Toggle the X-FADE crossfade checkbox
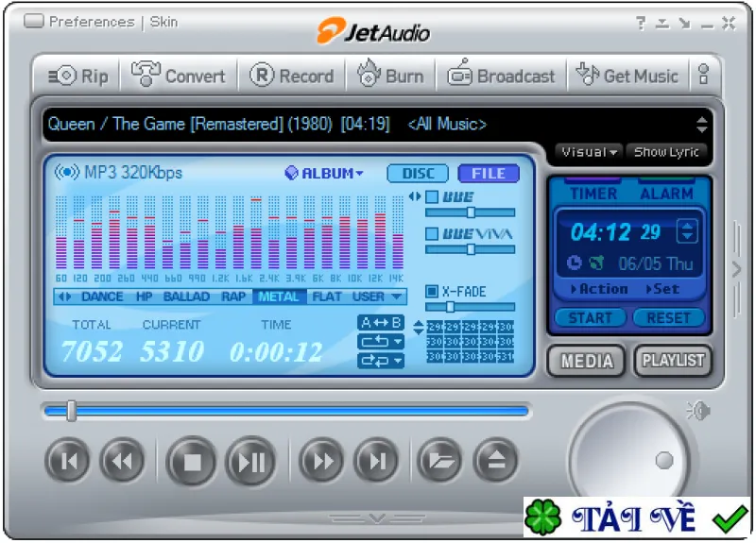Viewport: 756px width, 543px height. 432,292
